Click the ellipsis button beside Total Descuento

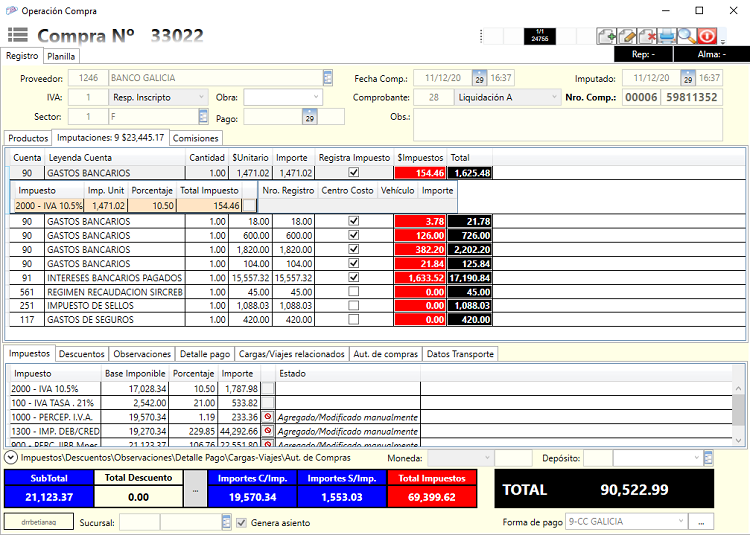[195, 489]
